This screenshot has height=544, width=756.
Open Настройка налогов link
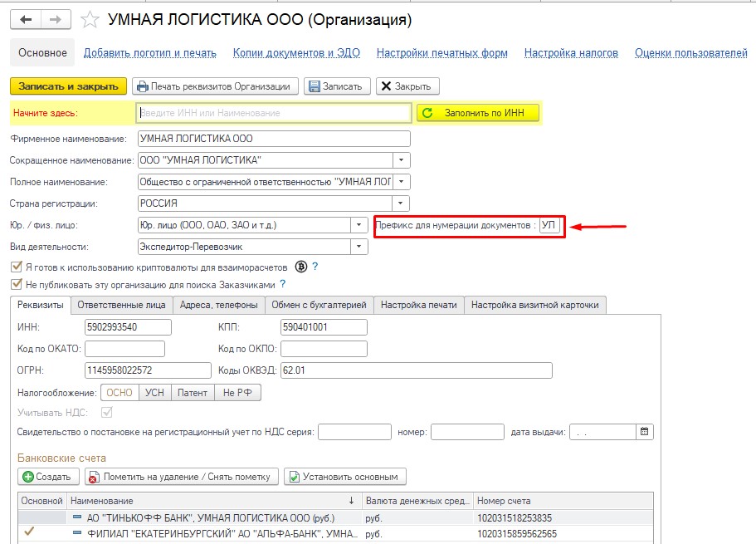[x=571, y=52]
